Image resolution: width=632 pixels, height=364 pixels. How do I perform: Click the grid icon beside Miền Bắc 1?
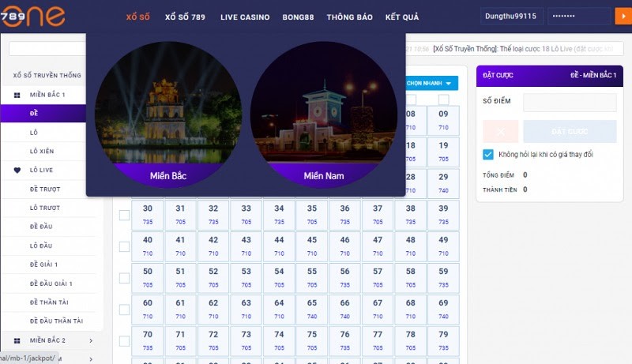pos(17,95)
